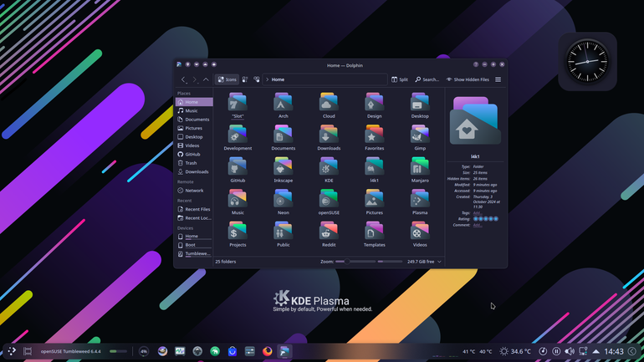Open the application launcher on panel
The height and width of the screenshot is (362, 644).
pyautogui.click(x=12, y=351)
